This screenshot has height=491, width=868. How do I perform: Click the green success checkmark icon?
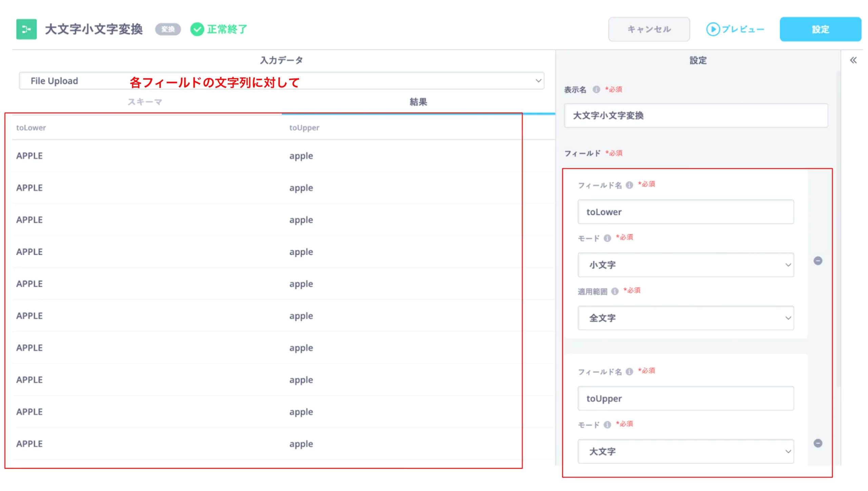197,29
